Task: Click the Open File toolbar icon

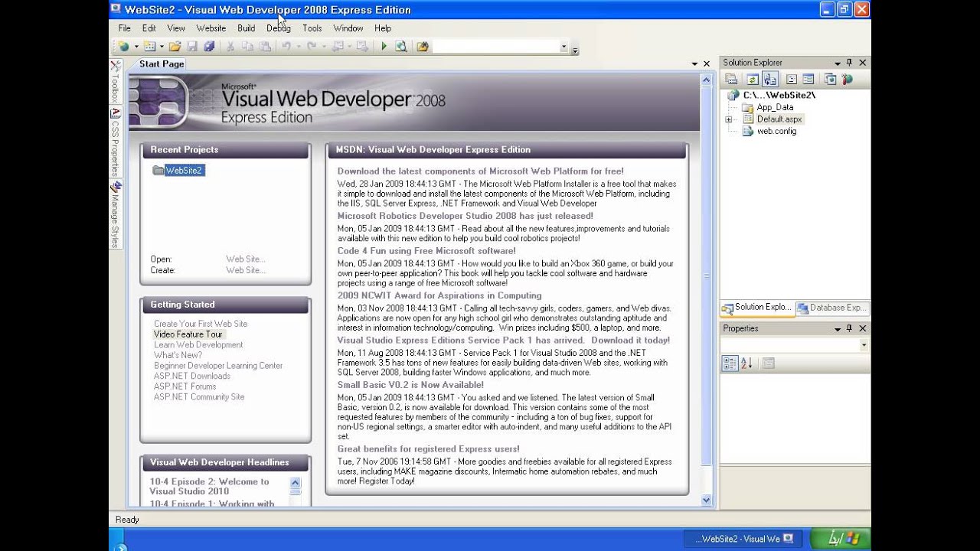Action: tap(175, 47)
